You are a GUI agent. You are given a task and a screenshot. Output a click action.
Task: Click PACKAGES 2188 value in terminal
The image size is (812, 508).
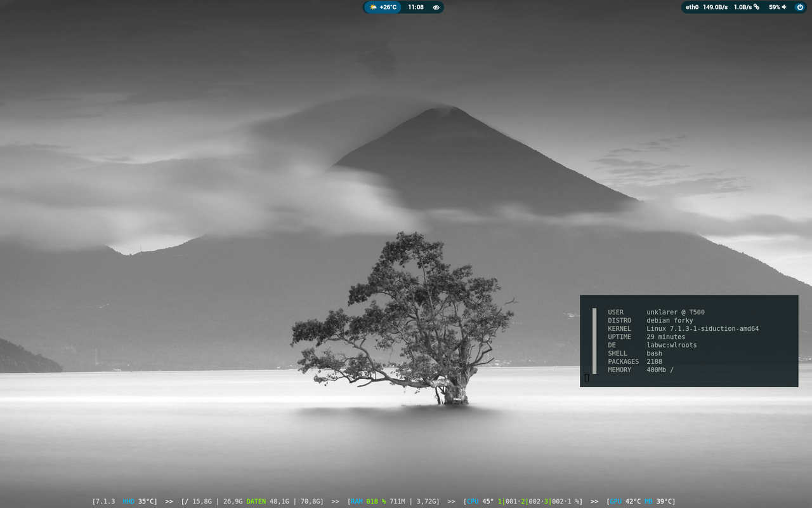[654, 362]
